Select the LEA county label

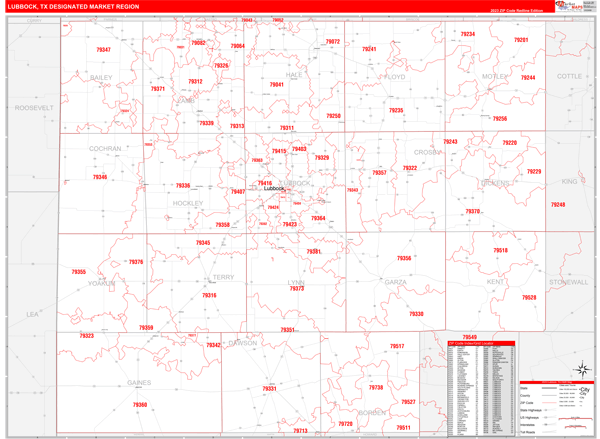(x=32, y=314)
